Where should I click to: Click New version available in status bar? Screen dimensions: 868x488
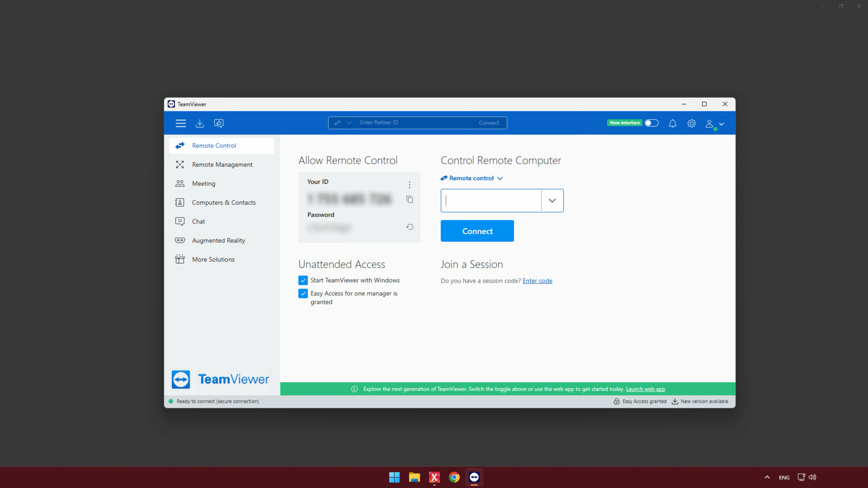click(x=700, y=402)
